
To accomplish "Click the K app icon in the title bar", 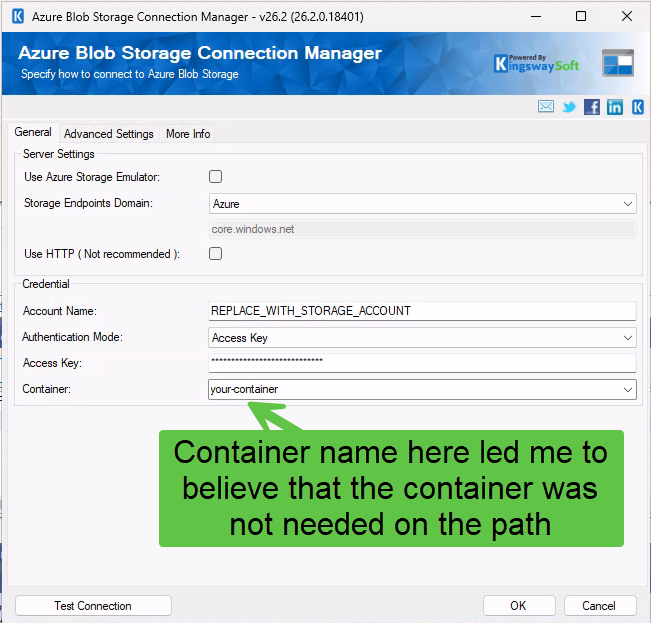I will [x=18, y=17].
